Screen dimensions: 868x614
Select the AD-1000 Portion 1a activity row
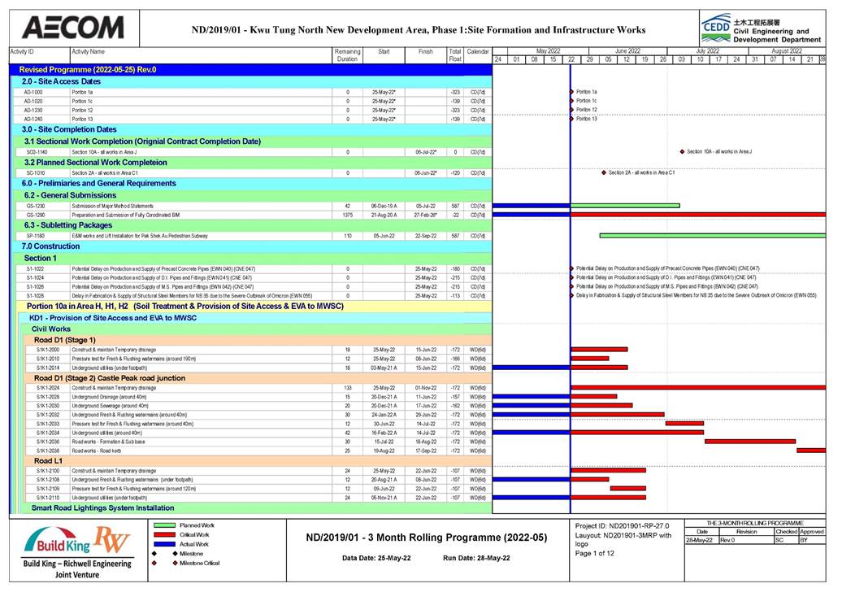[163, 92]
